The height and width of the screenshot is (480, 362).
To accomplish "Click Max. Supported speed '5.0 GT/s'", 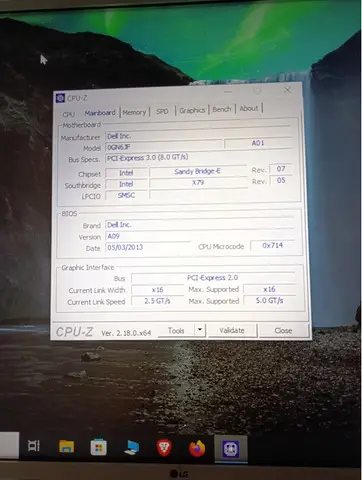I will (269, 300).
